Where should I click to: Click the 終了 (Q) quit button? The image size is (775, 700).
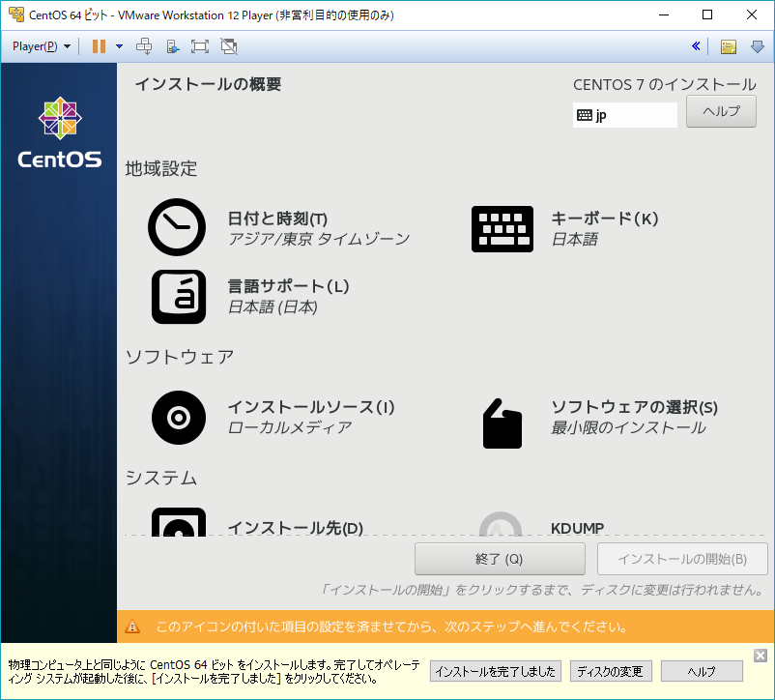pyautogui.click(x=500, y=559)
